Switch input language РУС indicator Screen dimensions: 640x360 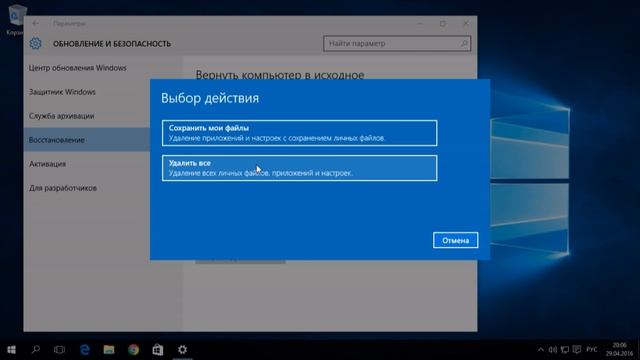[x=592, y=350]
